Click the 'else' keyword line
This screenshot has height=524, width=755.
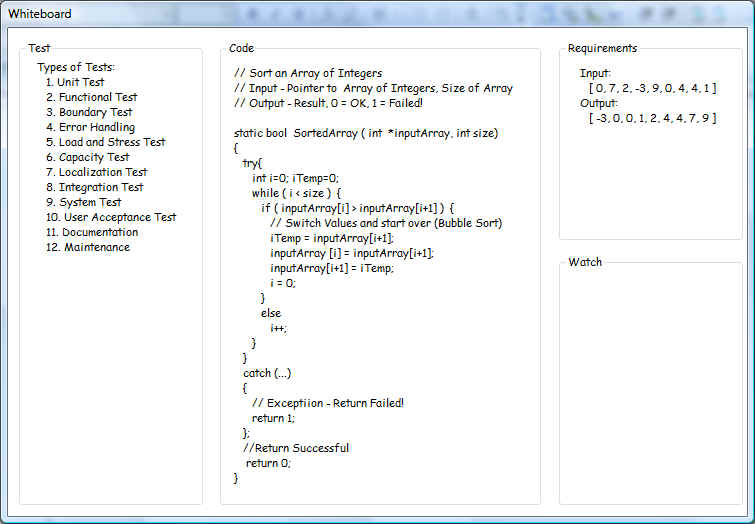[x=271, y=313]
